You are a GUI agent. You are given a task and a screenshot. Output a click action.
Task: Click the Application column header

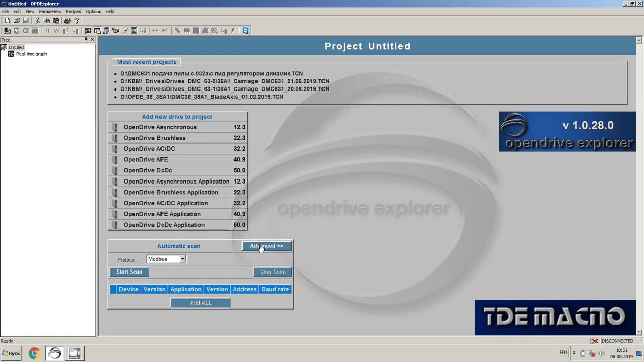186,289
